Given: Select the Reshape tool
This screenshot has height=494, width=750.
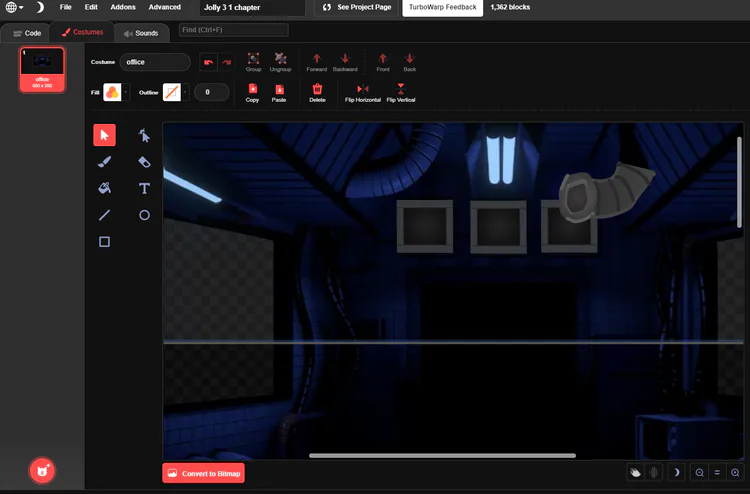Looking at the screenshot, I should [144, 135].
